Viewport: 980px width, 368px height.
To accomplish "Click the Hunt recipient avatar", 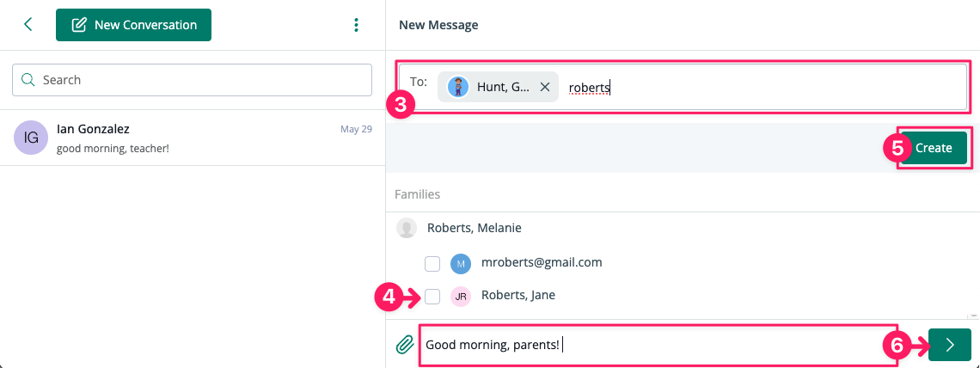I will click(459, 87).
